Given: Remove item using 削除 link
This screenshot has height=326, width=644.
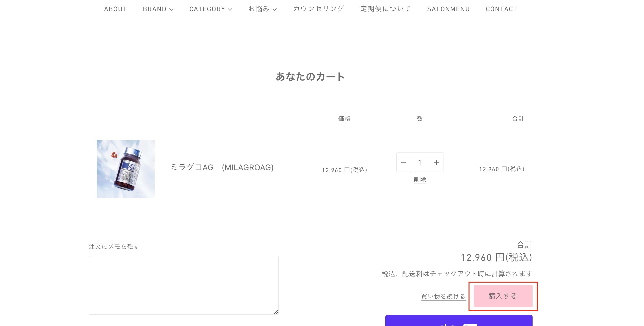Looking at the screenshot, I should coord(420,179).
